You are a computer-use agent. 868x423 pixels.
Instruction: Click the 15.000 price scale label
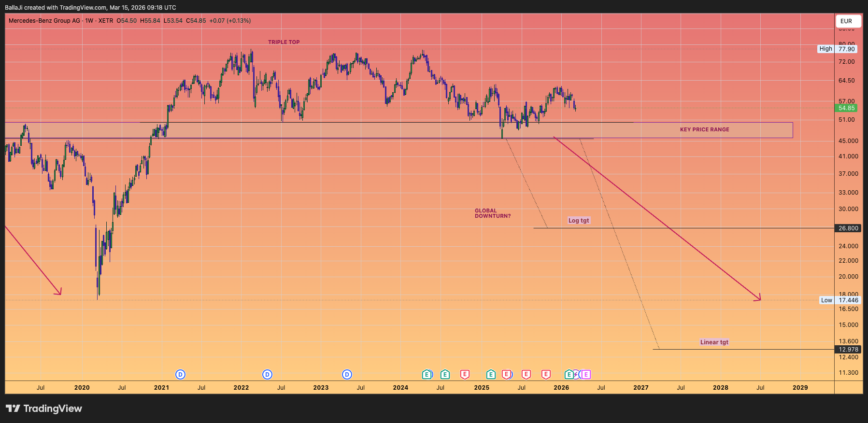(848, 325)
